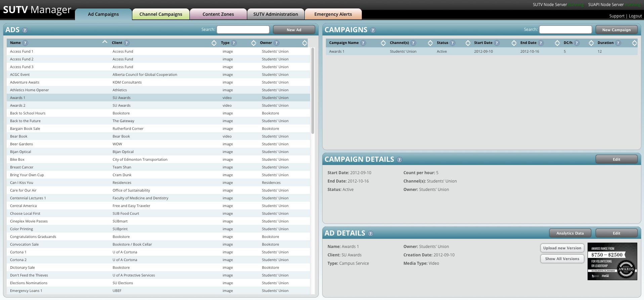Open help icon beside Owner column header
This screenshot has width=644, height=300.
click(x=276, y=43)
